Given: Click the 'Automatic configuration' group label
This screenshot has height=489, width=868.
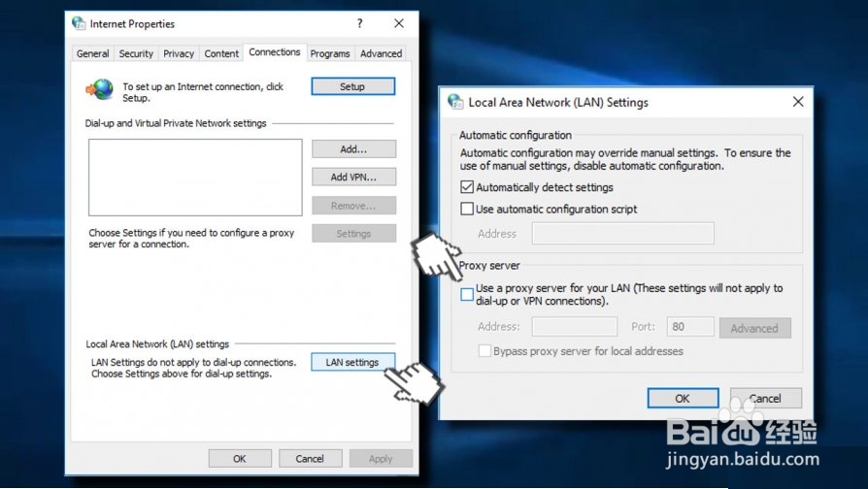Looking at the screenshot, I should (516, 136).
